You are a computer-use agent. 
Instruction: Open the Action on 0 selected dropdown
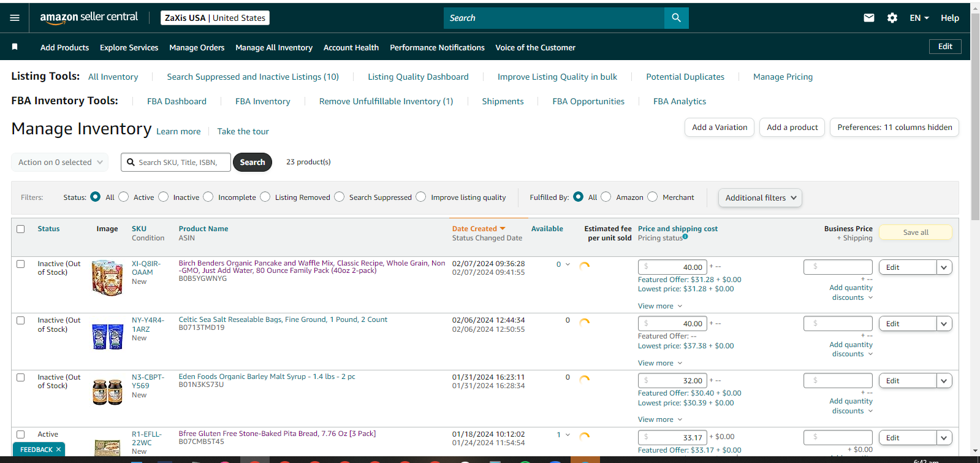(x=60, y=162)
